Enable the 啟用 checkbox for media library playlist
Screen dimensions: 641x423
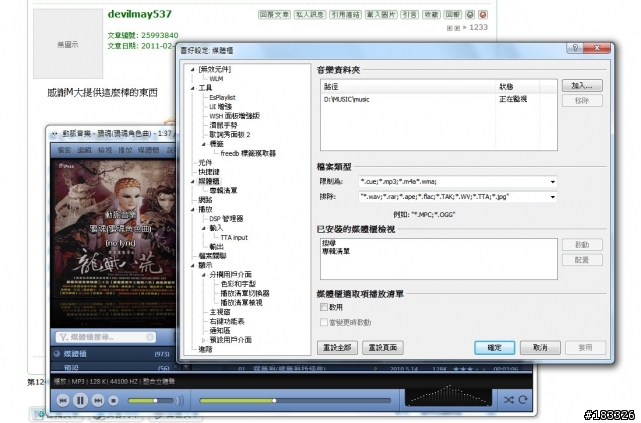click(324, 307)
